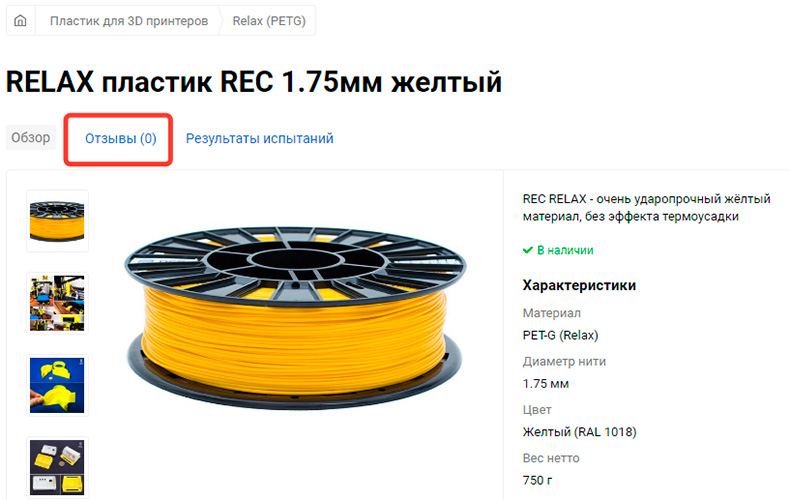Click the Желтый (RAL 1018) color value
This screenshot has height=500, width=789.
pyautogui.click(x=580, y=432)
